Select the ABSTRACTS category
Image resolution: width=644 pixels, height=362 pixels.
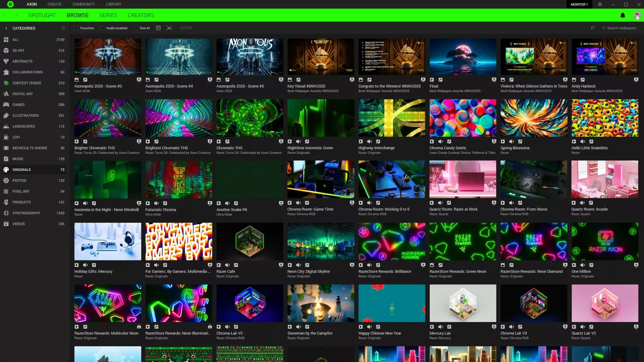tap(34, 61)
